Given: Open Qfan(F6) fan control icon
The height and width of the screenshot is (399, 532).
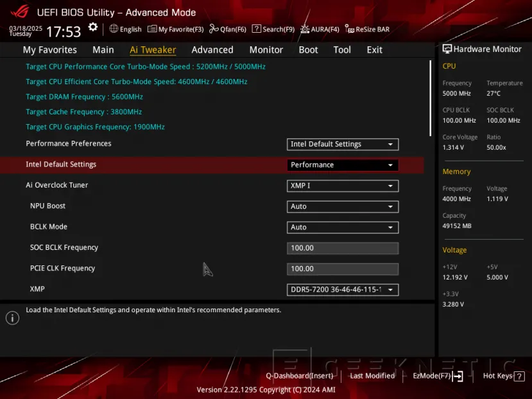Looking at the screenshot, I should pos(214,29).
